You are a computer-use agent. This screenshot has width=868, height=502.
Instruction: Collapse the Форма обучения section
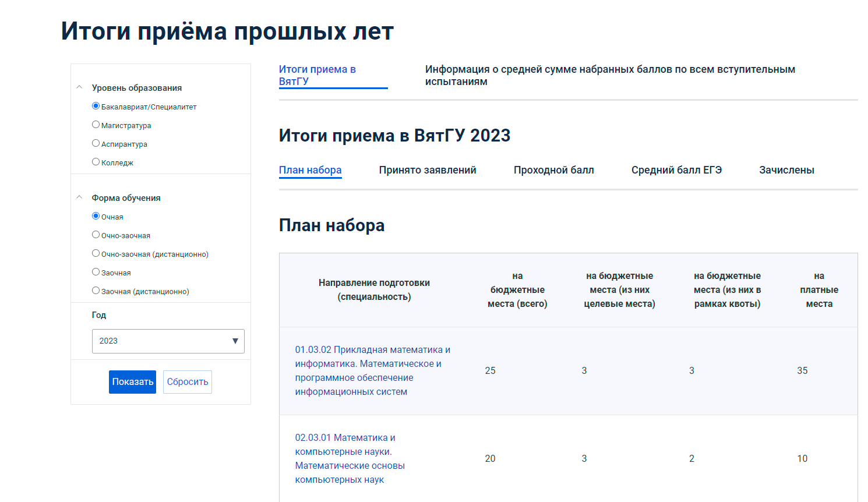pos(79,197)
